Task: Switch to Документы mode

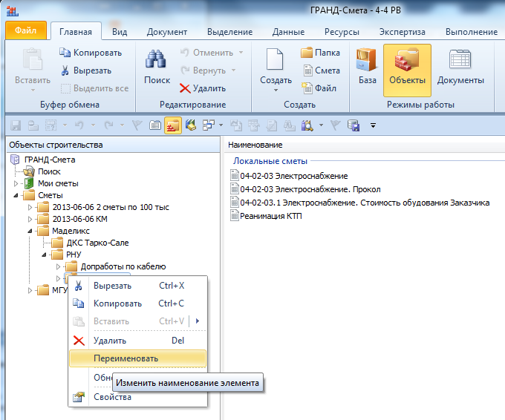Action: (x=460, y=67)
